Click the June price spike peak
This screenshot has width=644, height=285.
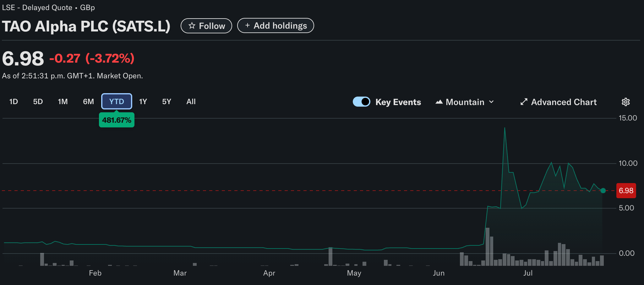pos(505,128)
